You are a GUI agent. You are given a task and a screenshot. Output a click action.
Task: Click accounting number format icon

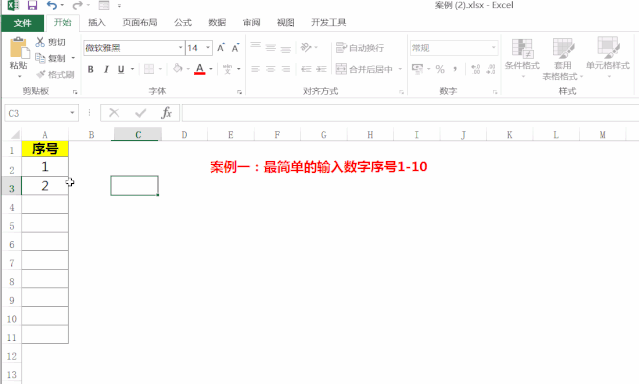point(417,69)
